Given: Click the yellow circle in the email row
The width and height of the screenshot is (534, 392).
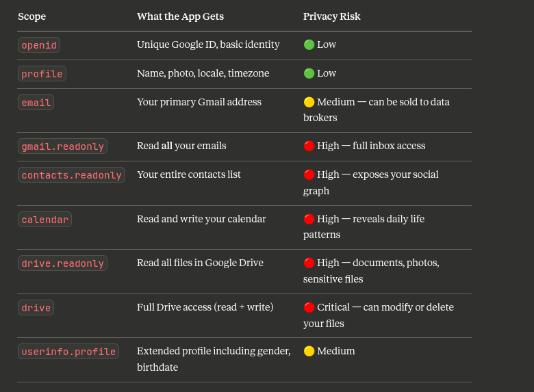Looking at the screenshot, I should 309,102.
